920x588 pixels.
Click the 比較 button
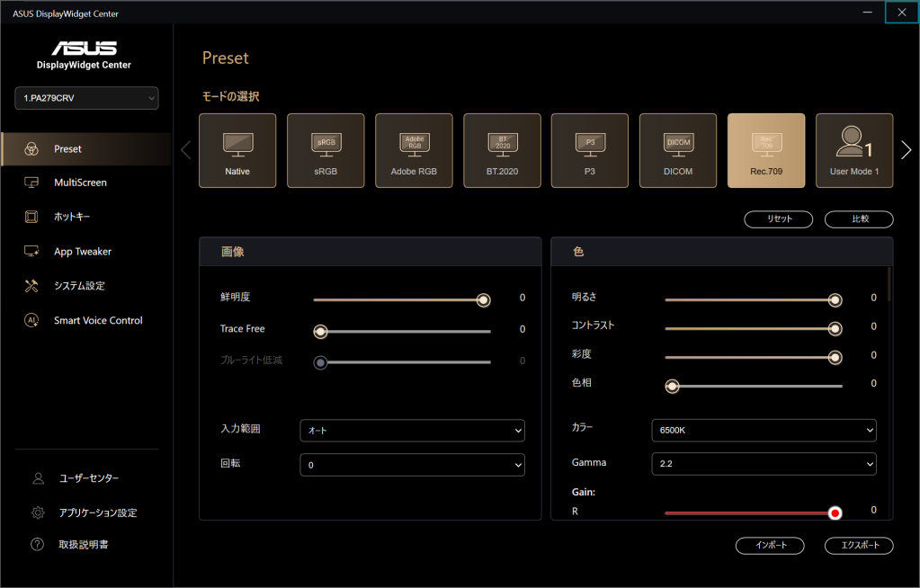coord(859,219)
